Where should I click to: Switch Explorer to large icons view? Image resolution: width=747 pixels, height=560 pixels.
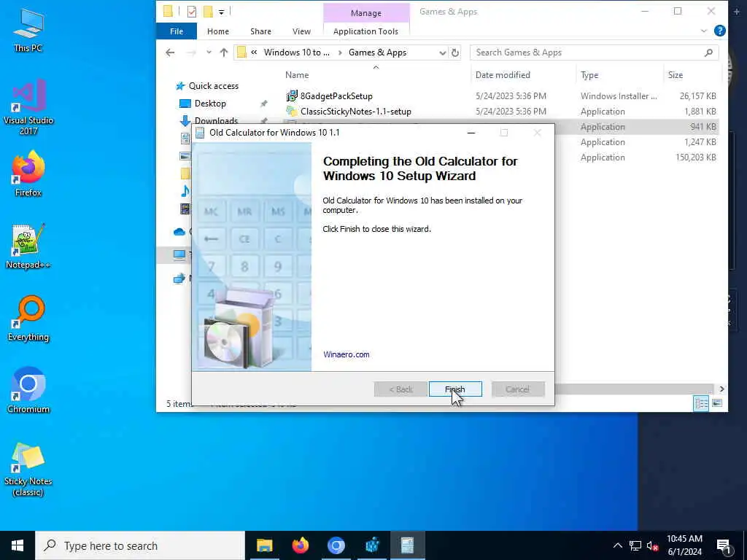(717, 403)
